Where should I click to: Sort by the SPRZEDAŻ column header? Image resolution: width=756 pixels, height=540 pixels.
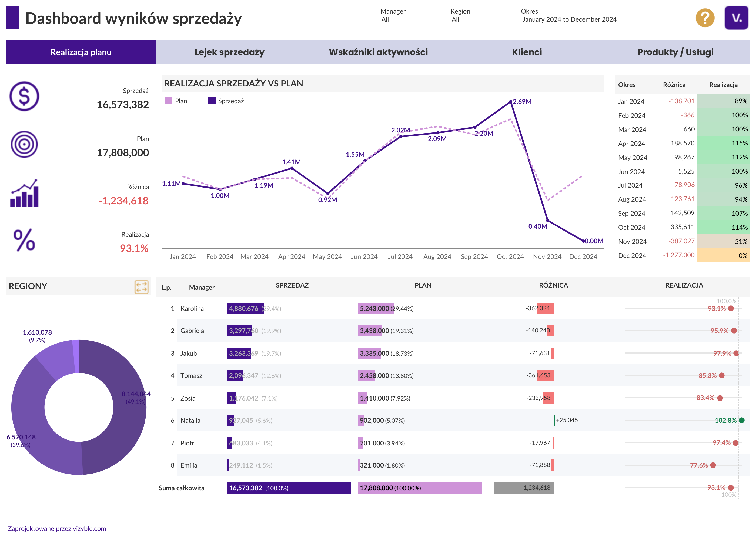292,285
